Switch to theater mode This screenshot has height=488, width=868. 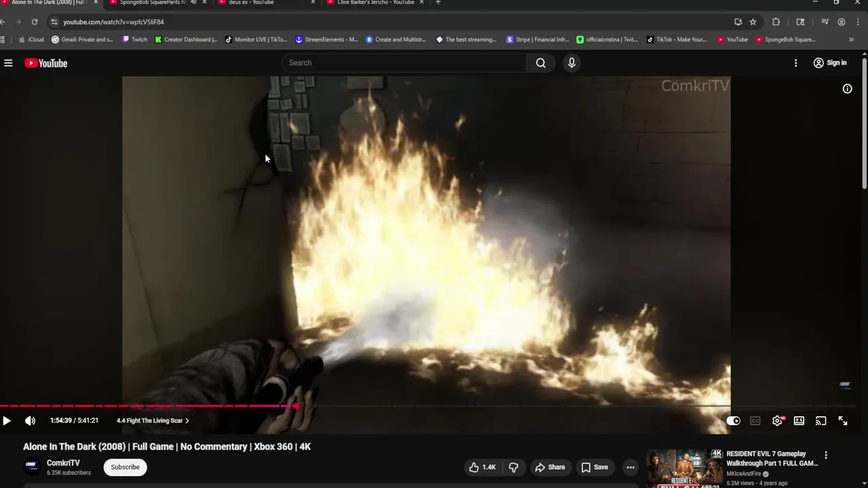pos(799,421)
